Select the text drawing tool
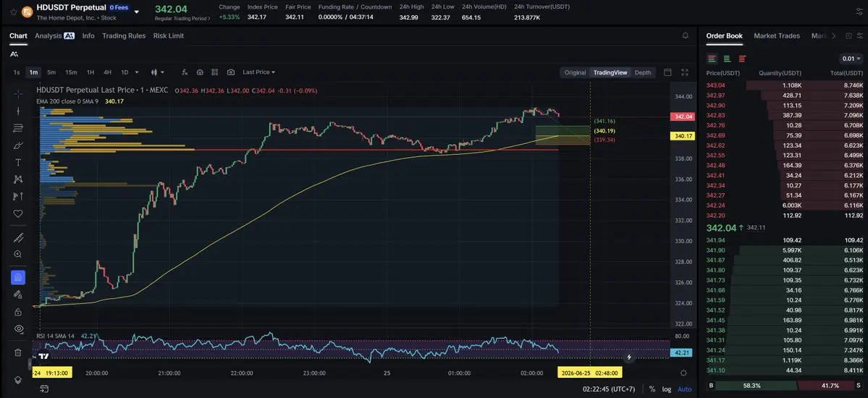868x398 pixels. 17,162
